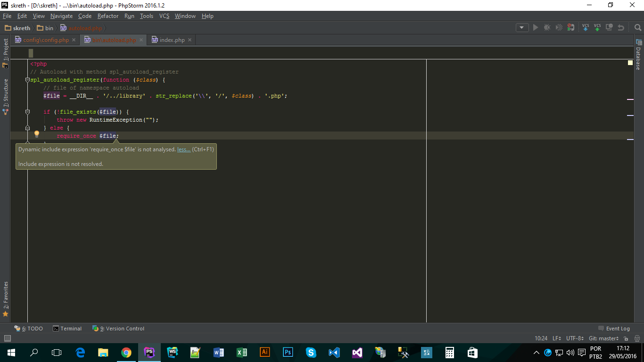Click cursor position 10:24 in status bar
The width and height of the screenshot is (644, 362).
click(x=541, y=338)
